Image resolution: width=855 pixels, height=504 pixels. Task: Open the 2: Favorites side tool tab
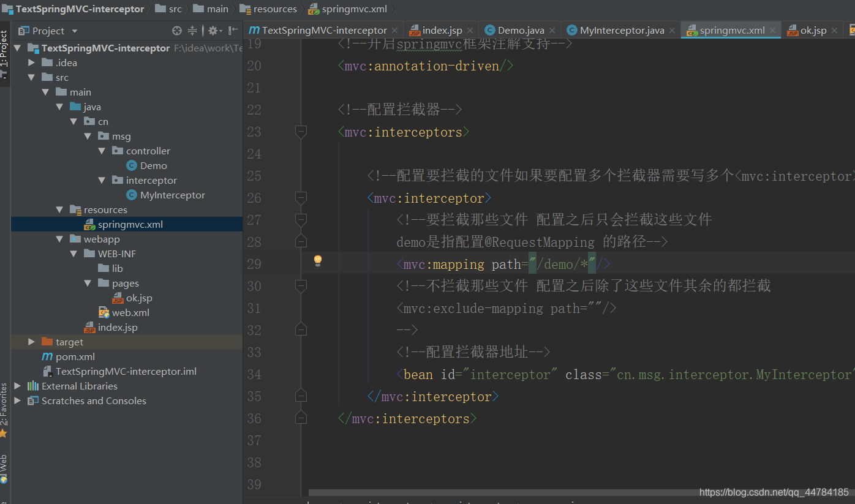pos(4,408)
